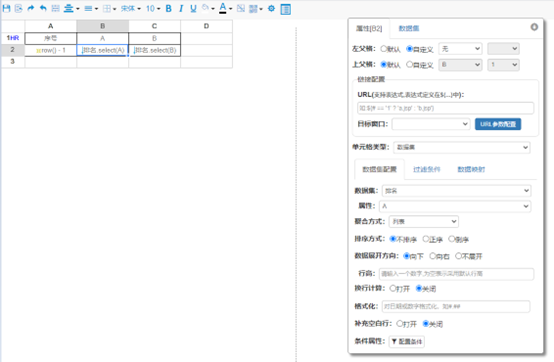Click the redo arrow icon
This screenshot has width=554, height=362.
coord(31,8)
